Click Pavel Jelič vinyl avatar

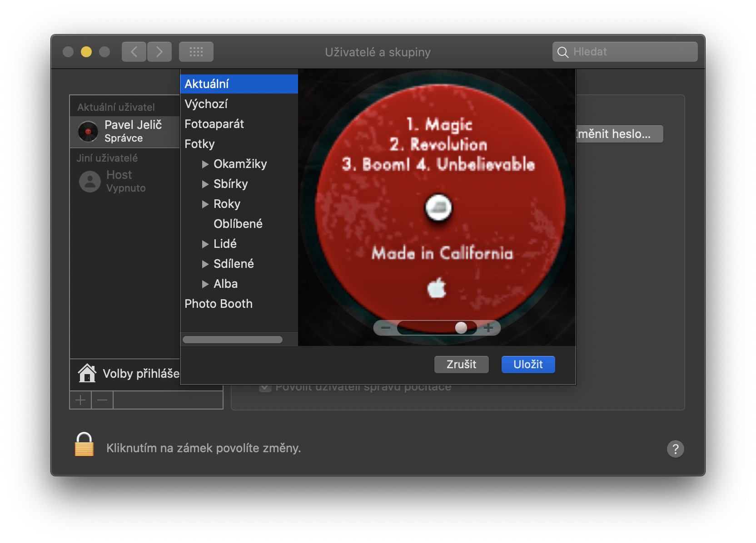[x=88, y=132]
